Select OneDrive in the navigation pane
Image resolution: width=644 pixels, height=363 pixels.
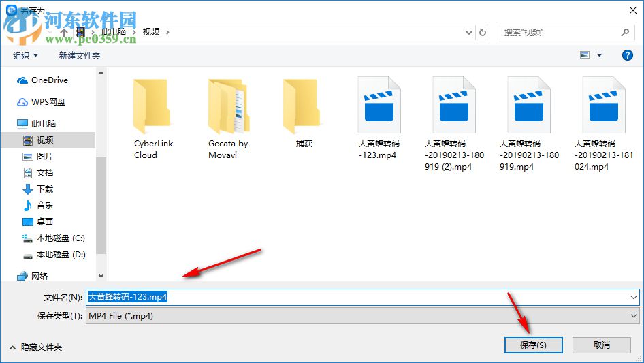[x=42, y=80]
